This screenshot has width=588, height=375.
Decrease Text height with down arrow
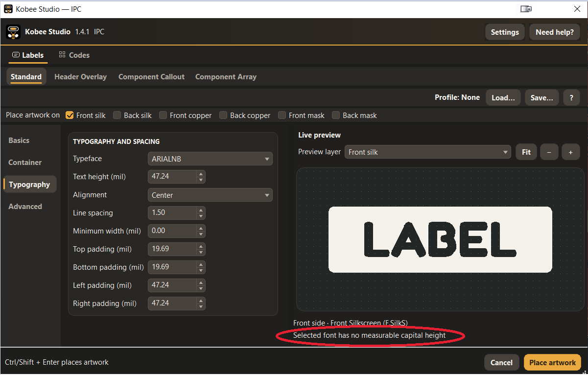(201, 180)
